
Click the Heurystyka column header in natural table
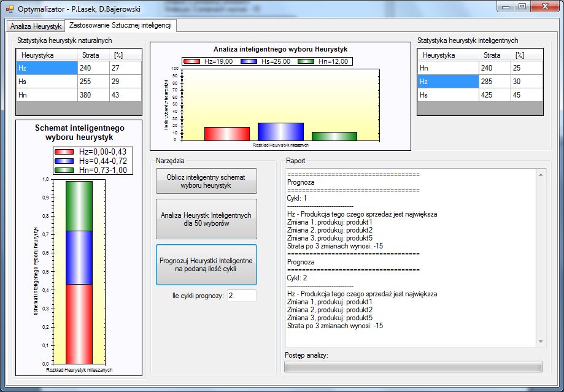point(47,55)
